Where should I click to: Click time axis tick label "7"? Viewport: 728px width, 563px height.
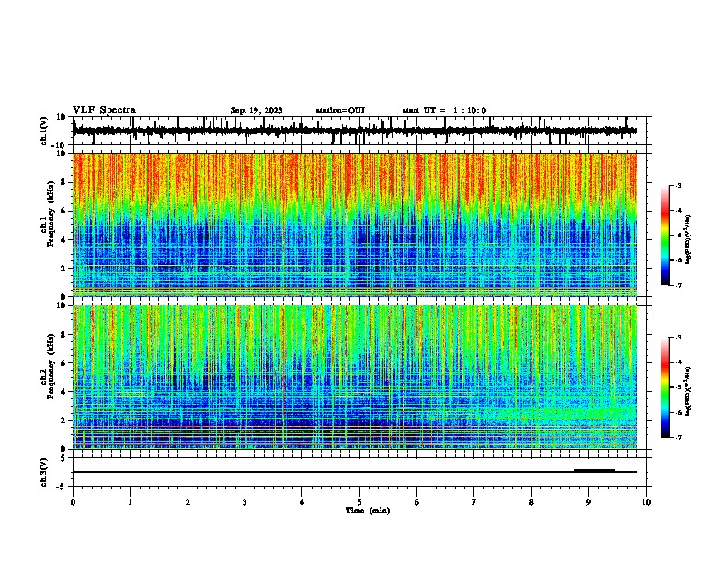[474, 502]
